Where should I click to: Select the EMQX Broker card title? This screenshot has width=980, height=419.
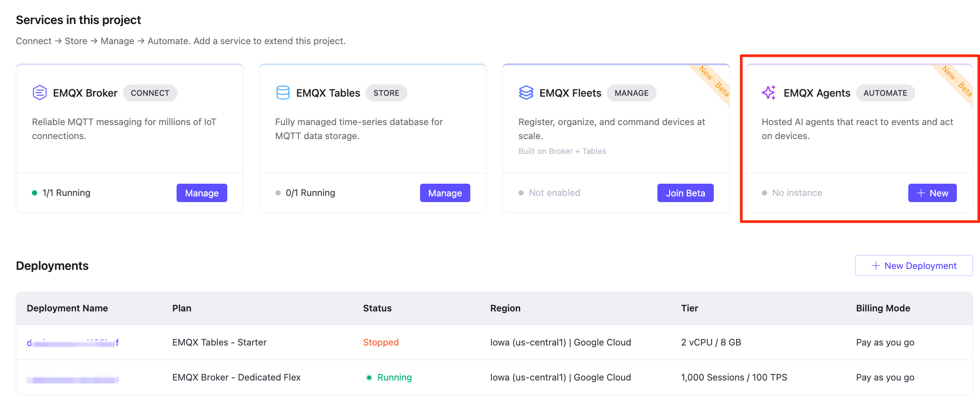point(85,93)
